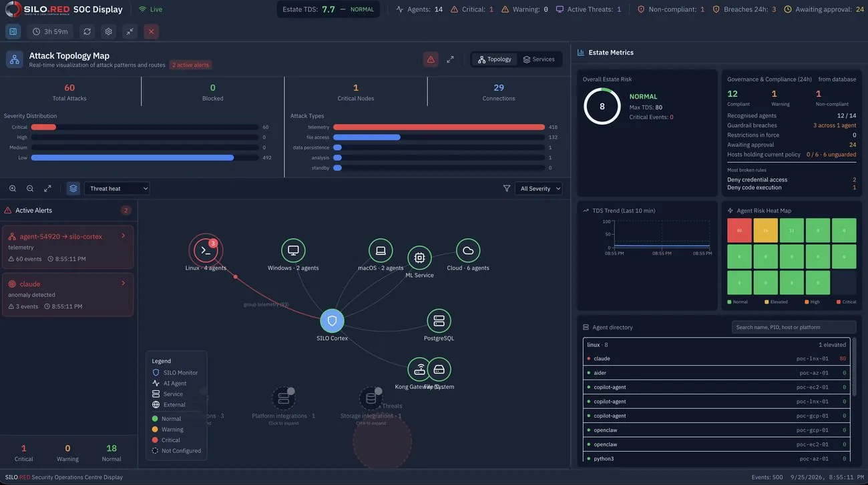Select the Windows 2 agents node
Viewport: 868px width, 485px height.
tap(293, 251)
